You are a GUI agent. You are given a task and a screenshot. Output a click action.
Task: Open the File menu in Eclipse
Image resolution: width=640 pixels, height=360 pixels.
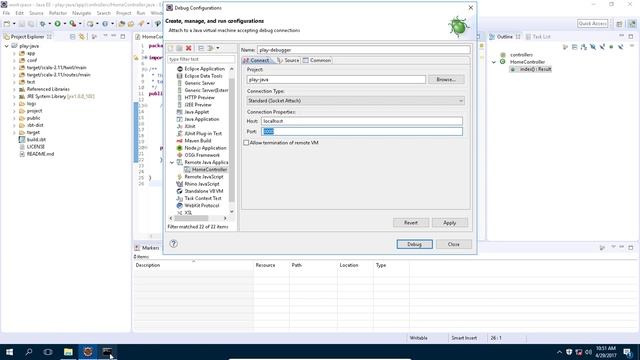(x=7, y=13)
